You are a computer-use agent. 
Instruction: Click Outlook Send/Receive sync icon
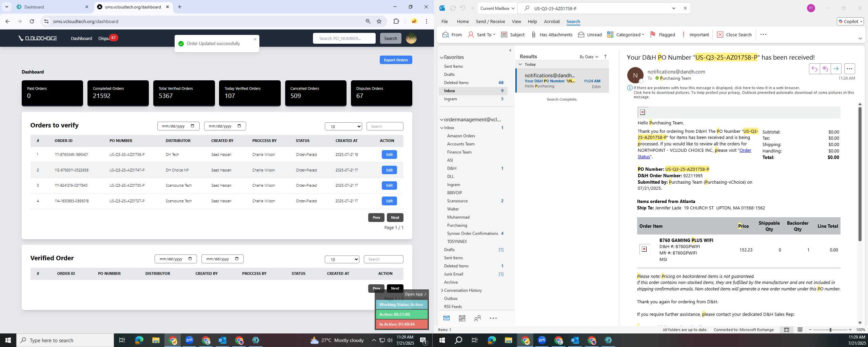point(453,8)
